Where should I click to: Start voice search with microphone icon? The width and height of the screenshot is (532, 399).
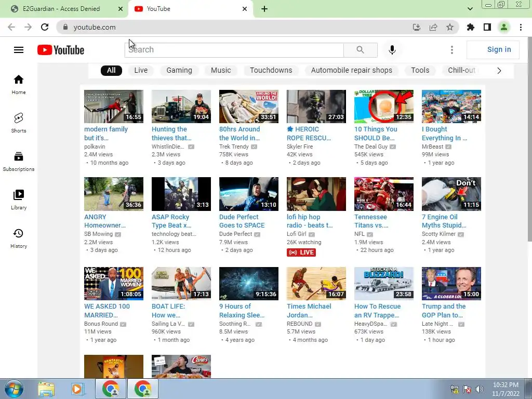coord(392,50)
